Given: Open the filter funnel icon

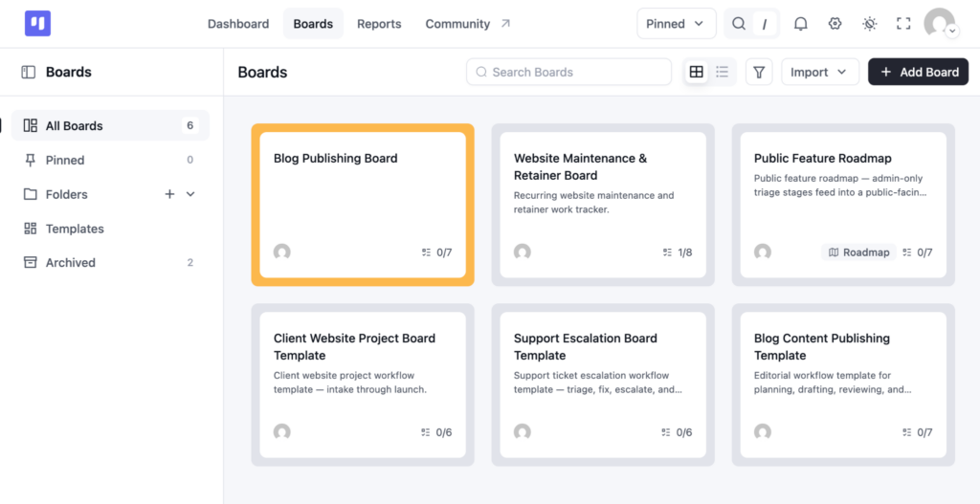Looking at the screenshot, I should point(759,73).
